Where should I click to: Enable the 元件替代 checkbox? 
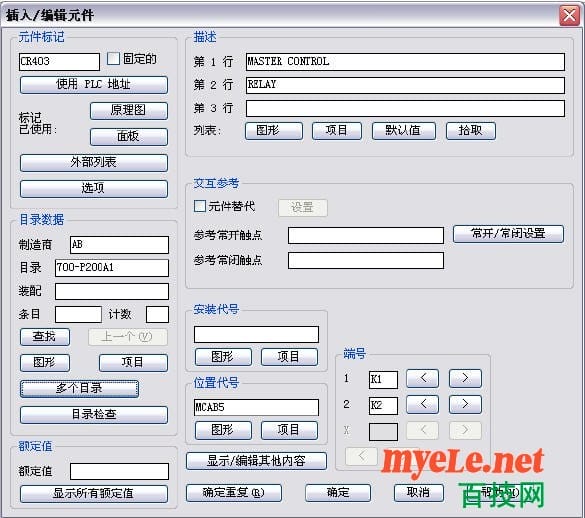[200, 206]
